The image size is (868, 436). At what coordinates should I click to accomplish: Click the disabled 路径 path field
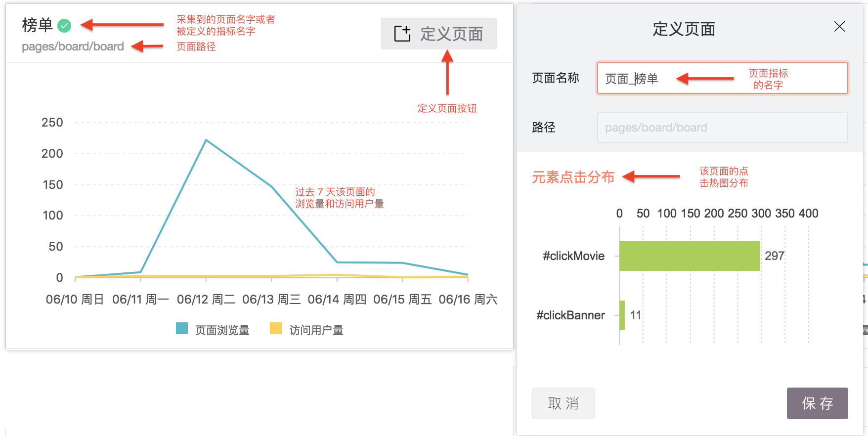(722, 128)
